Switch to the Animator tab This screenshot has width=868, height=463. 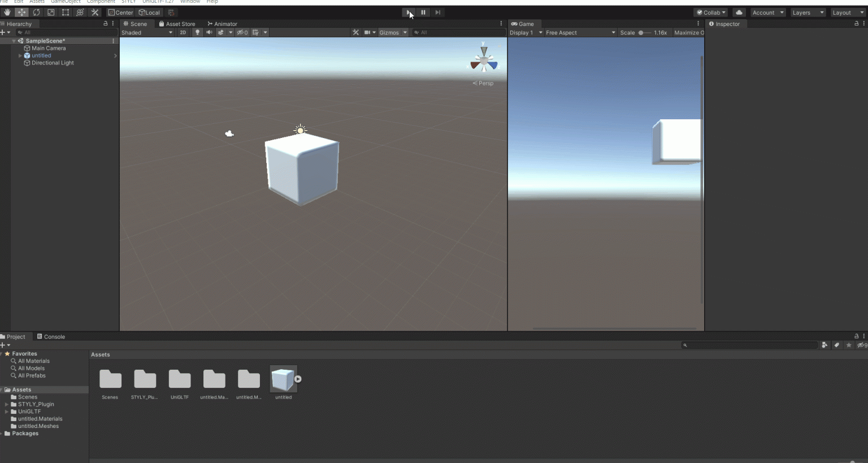(x=222, y=24)
